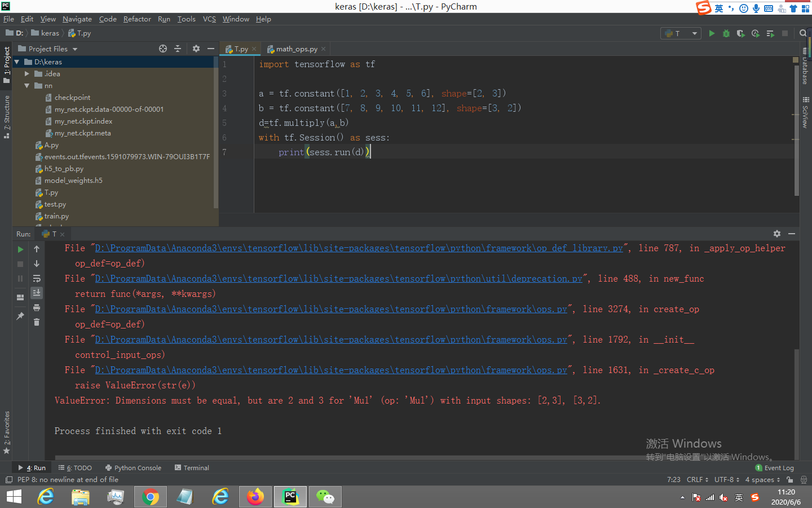
Task: Pause console output with pause icon
Action: point(20,279)
